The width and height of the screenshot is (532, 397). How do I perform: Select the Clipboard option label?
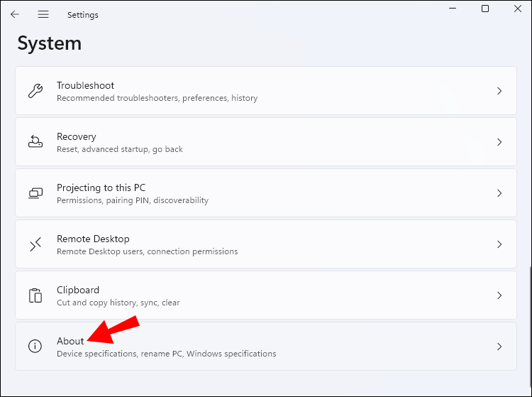coord(78,290)
